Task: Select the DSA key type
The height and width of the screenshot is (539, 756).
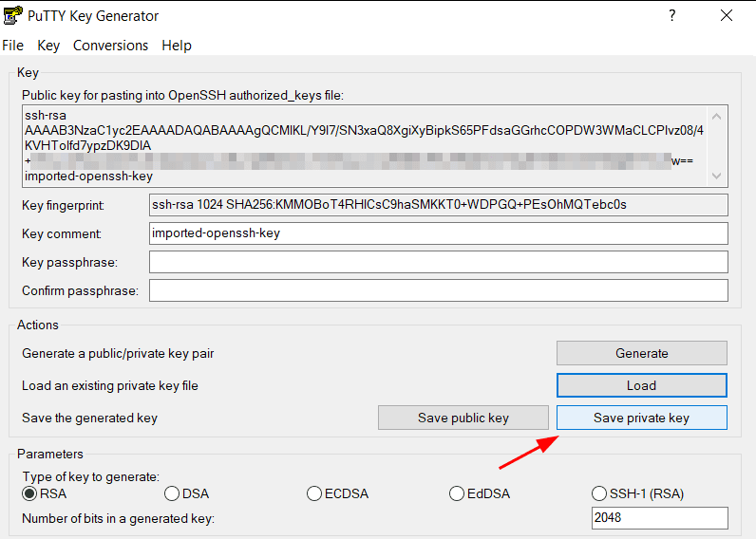Action: 172,493
